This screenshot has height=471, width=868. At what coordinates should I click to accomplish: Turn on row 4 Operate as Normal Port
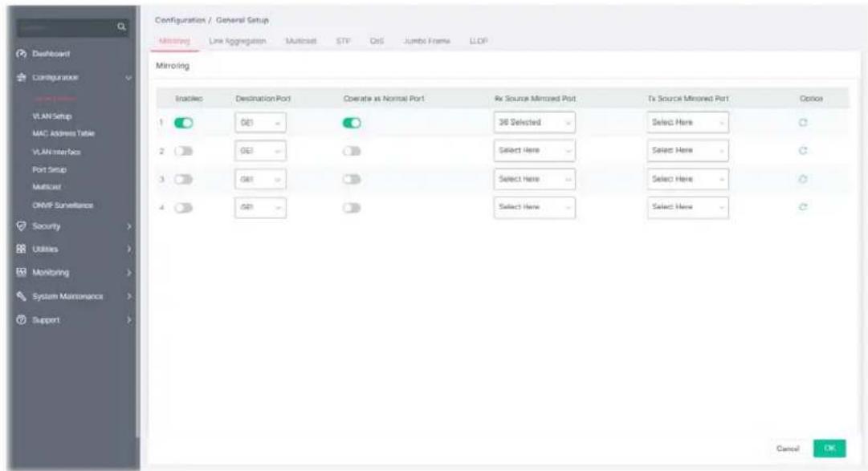click(x=352, y=208)
